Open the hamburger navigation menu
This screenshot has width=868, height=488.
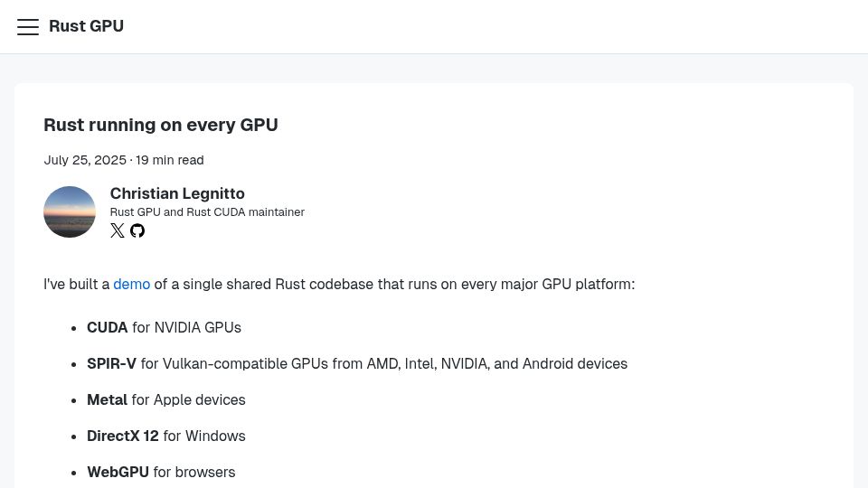pos(28,26)
